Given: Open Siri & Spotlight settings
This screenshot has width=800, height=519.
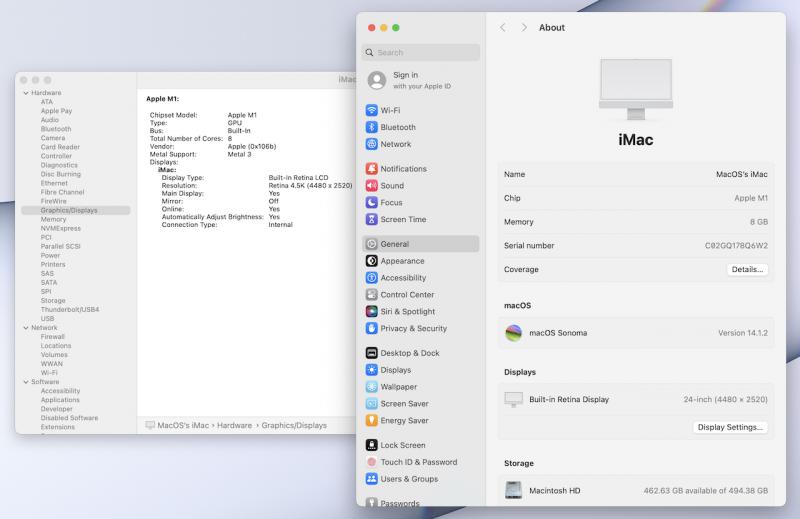Looking at the screenshot, I should [x=407, y=311].
